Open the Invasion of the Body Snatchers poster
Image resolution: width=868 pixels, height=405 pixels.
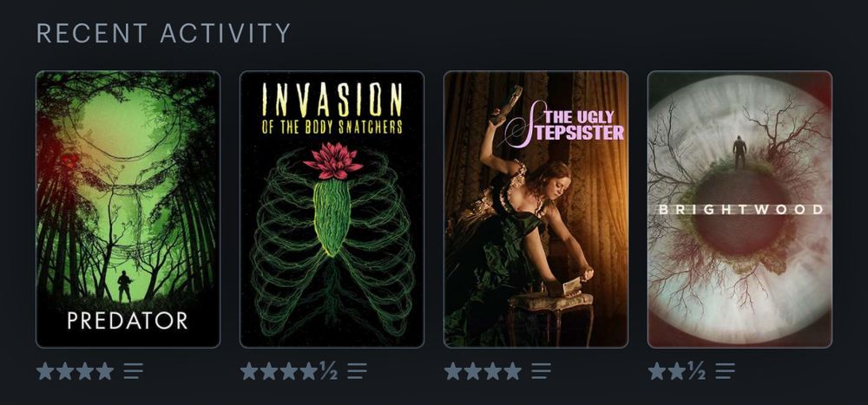pos(332,209)
